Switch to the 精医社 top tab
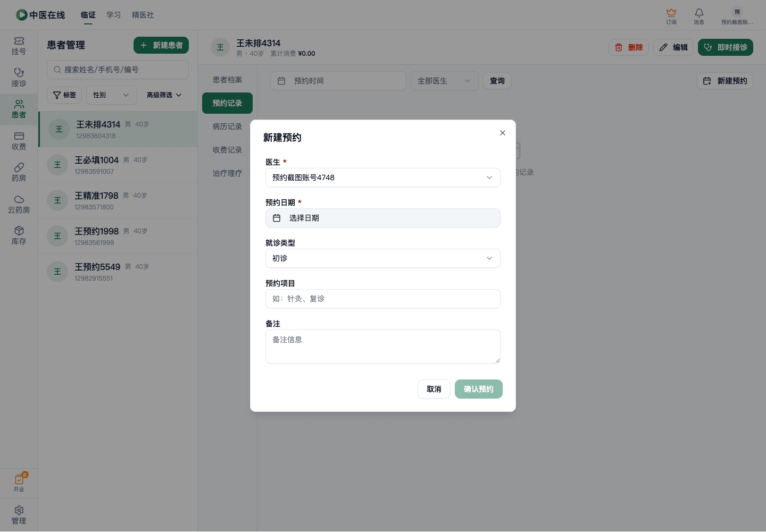This screenshot has height=532, width=766. point(143,15)
